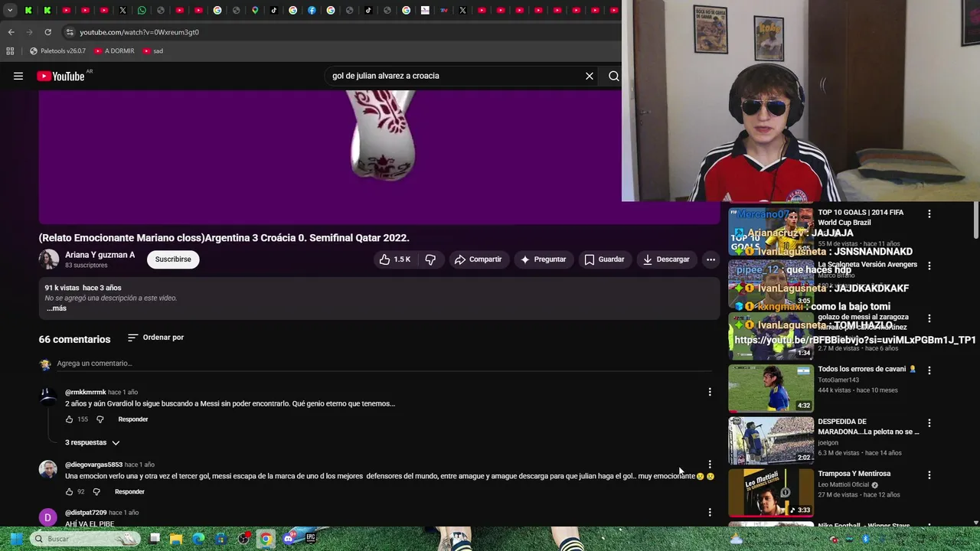Viewport: 980px width, 551px height.
Task: Reply to @diegovargas5853 with Responder
Action: 129,491
